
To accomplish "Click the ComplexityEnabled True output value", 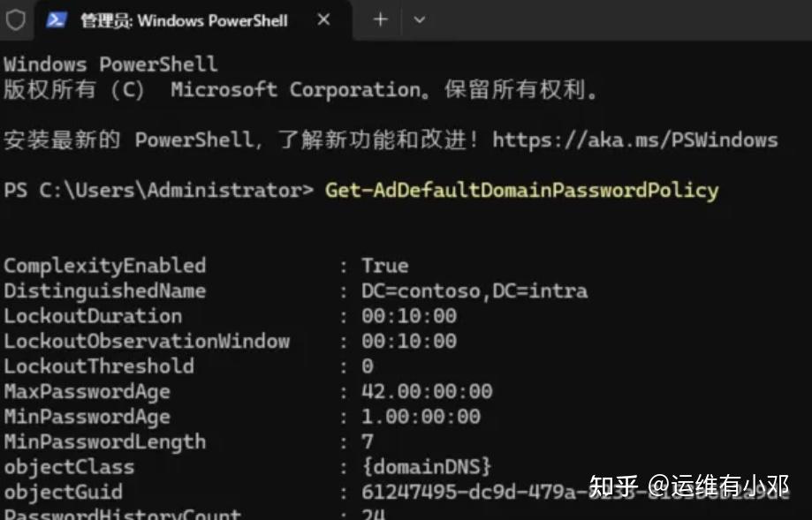I will [x=383, y=265].
